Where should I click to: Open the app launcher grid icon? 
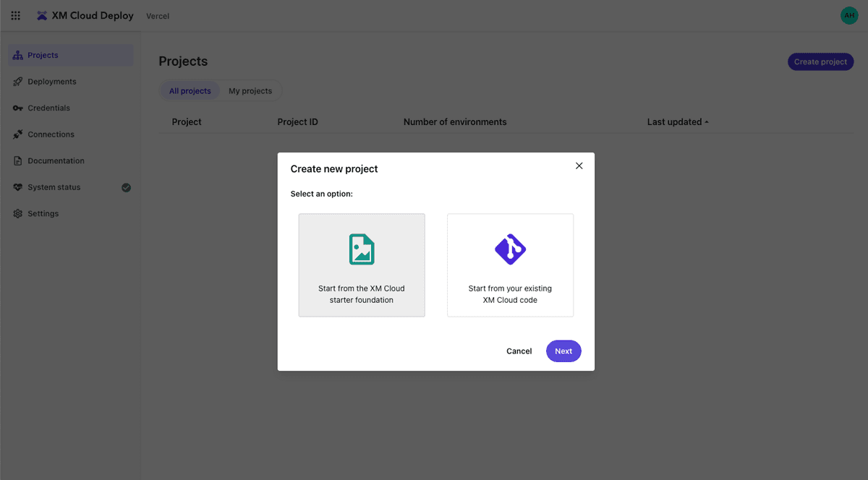point(16,16)
